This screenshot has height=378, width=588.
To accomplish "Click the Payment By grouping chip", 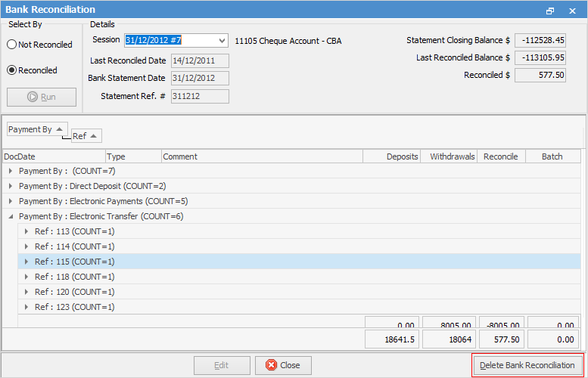I will [x=36, y=129].
